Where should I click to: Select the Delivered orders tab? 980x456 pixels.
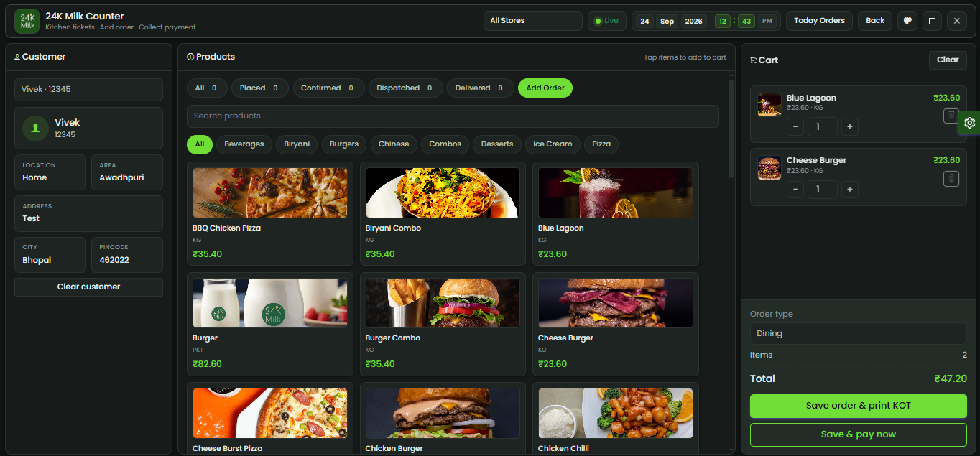tap(480, 88)
